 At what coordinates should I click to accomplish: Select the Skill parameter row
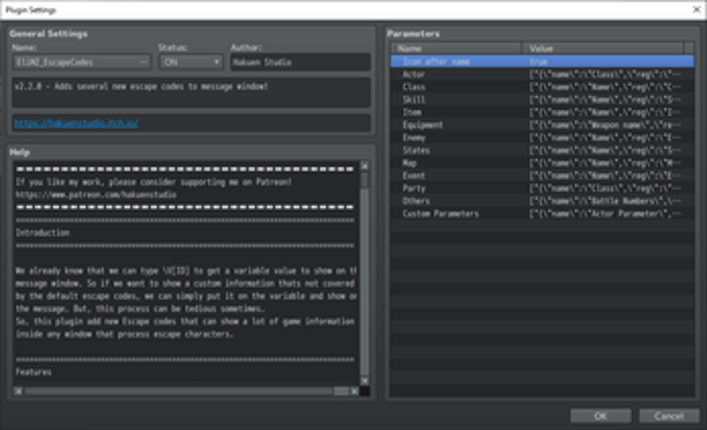coord(542,99)
